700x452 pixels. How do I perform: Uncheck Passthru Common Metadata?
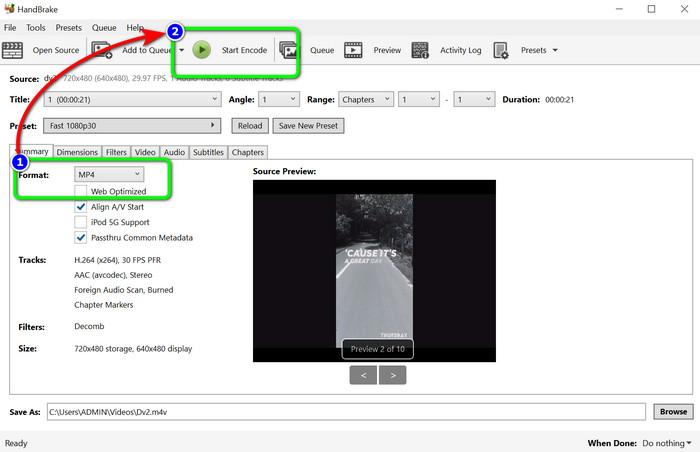pos(80,238)
